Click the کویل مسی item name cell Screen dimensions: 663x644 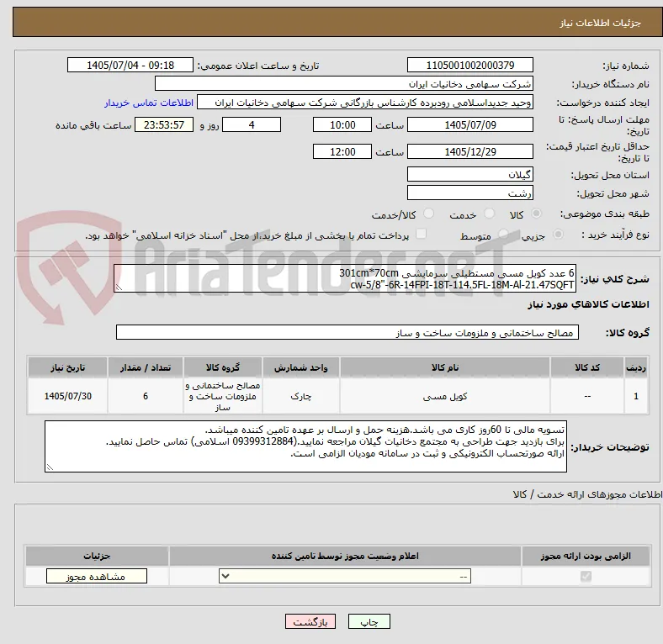pos(444,396)
